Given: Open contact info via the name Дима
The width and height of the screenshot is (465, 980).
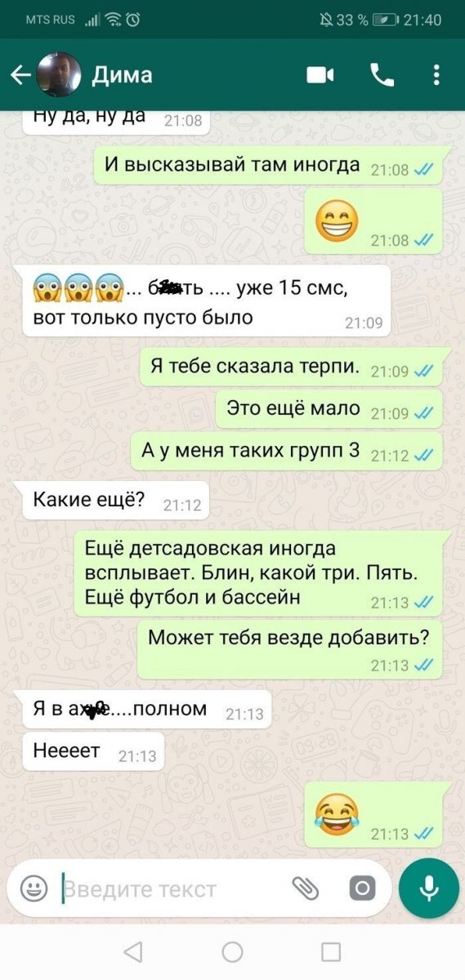Looking at the screenshot, I should coord(122,75).
